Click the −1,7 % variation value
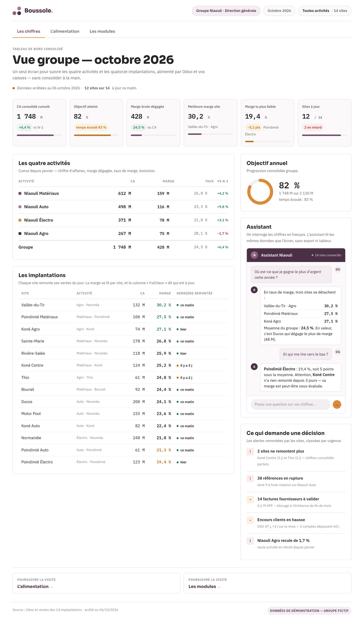The height and width of the screenshot is (642, 364). [223, 234]
